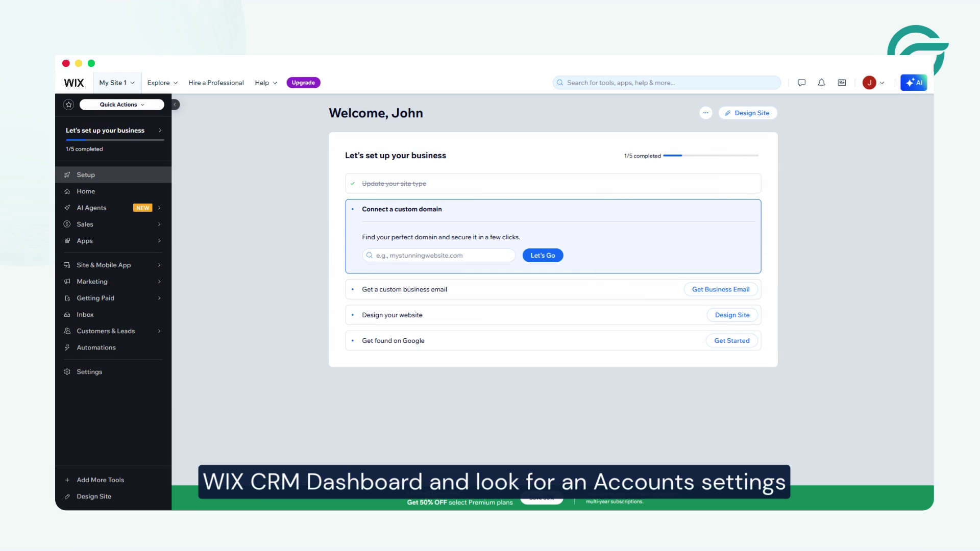Expand the Customers & Leads chevron
This screenshot has height=551, width=980.
159,331
